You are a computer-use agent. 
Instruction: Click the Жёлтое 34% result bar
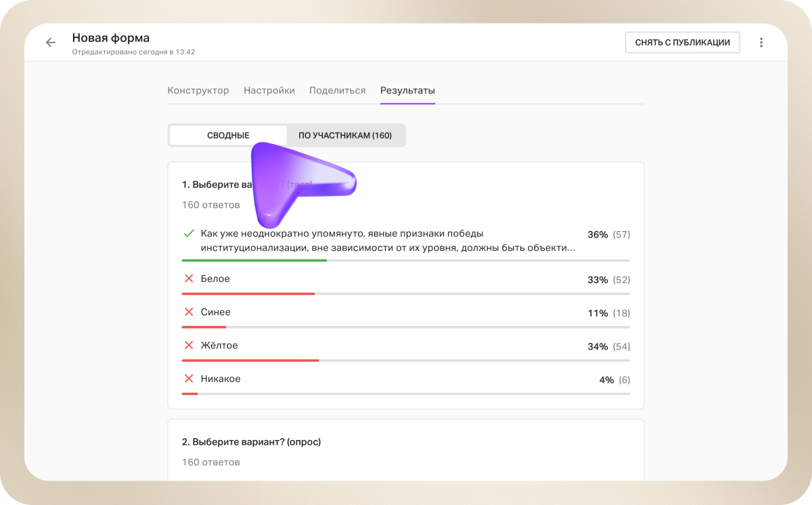[x=250, y=360]
